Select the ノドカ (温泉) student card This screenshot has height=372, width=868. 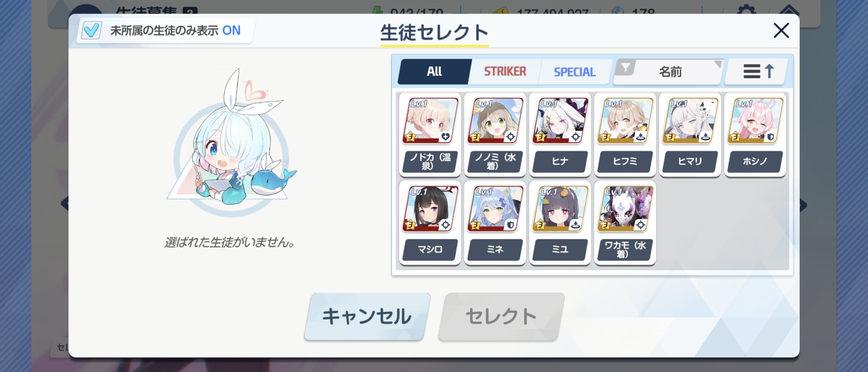click(430, 135)
